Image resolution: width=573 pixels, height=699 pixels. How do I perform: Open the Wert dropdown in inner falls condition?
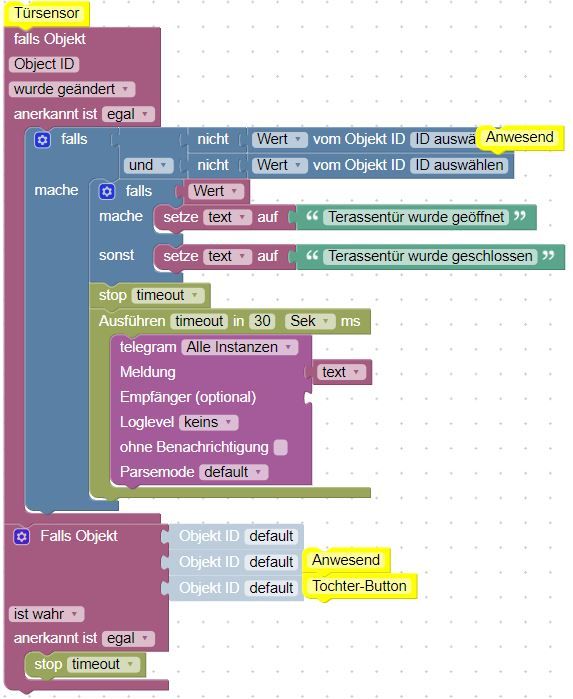pyautogui.click(x=216, y=191)
